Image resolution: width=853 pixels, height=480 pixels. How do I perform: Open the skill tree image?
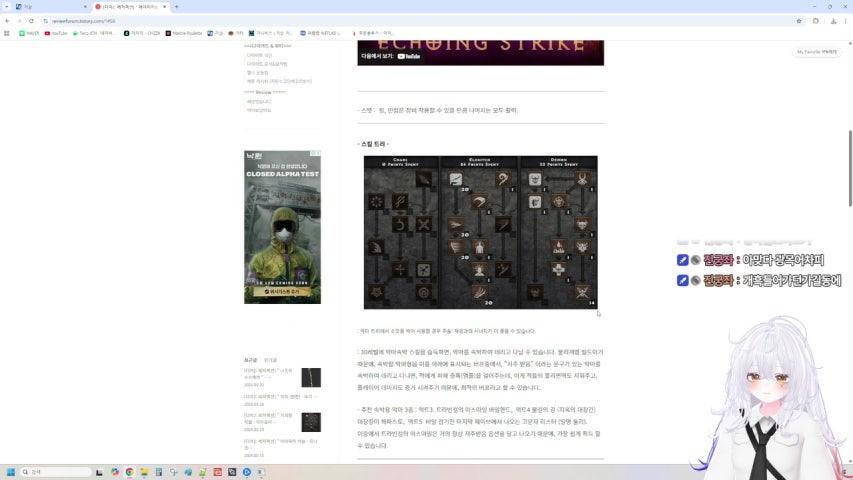point(480,232)
